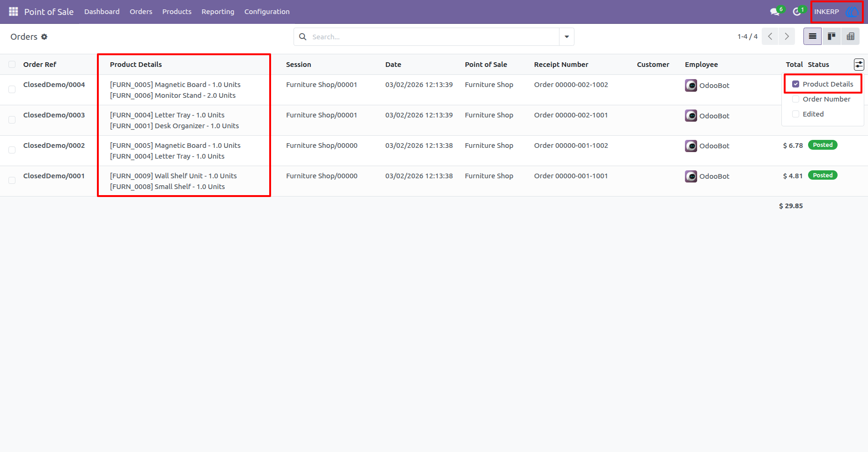Expand the search filter dropdown arrow
Screen dimensions: 868x452
pos(566,37)
